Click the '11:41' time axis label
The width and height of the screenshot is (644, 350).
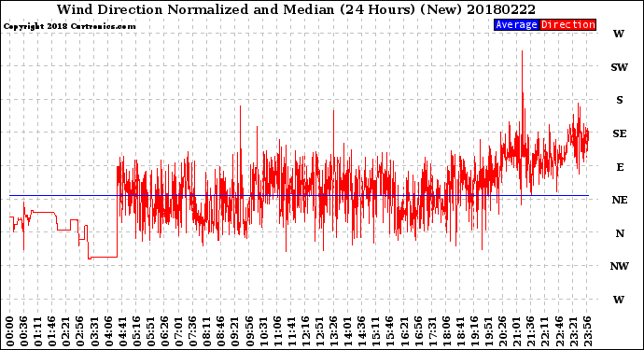coord(291,331)
